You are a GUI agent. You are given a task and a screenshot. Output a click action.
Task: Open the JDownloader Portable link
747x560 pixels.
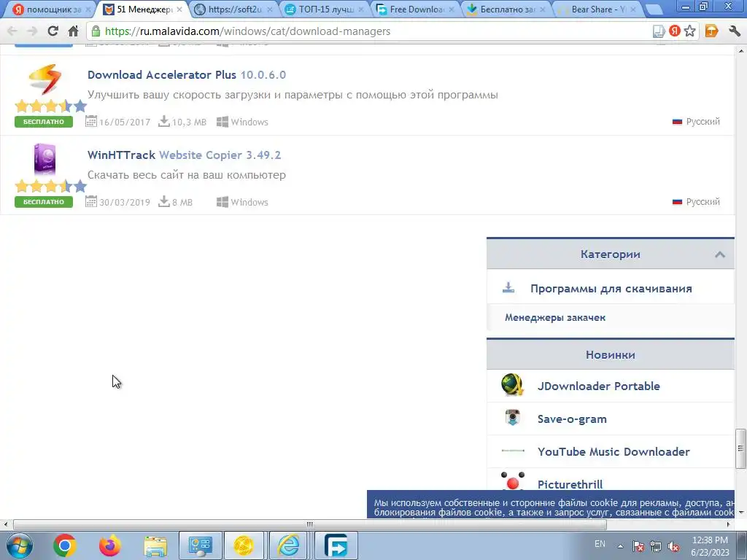click(598, 386)
